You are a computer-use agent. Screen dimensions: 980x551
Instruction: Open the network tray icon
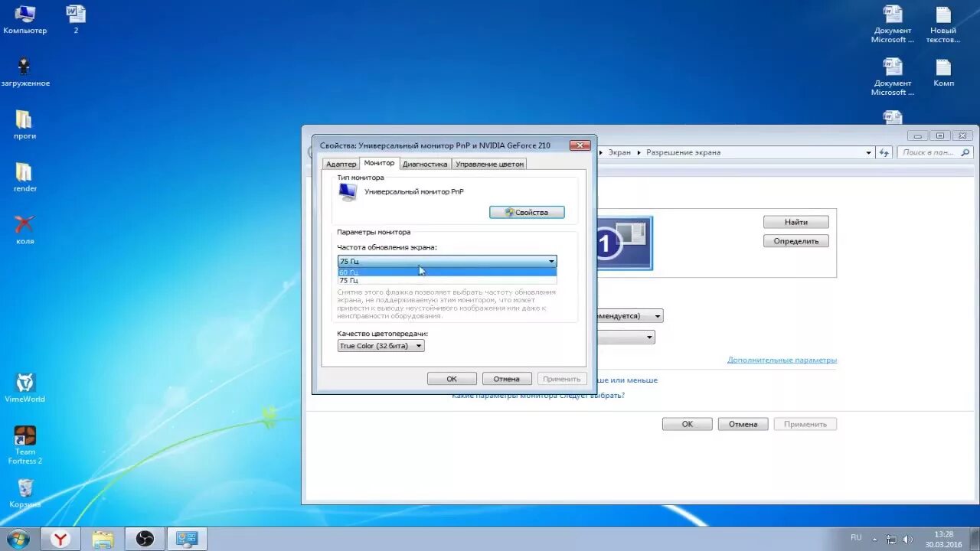point(891,540)
